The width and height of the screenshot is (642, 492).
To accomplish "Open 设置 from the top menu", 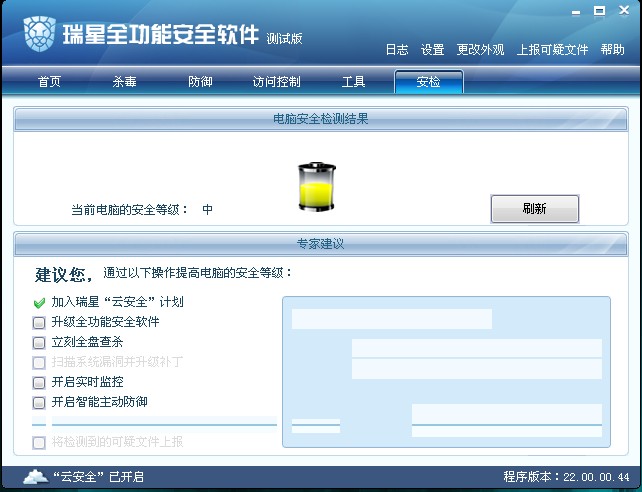I will coord(432,50).
